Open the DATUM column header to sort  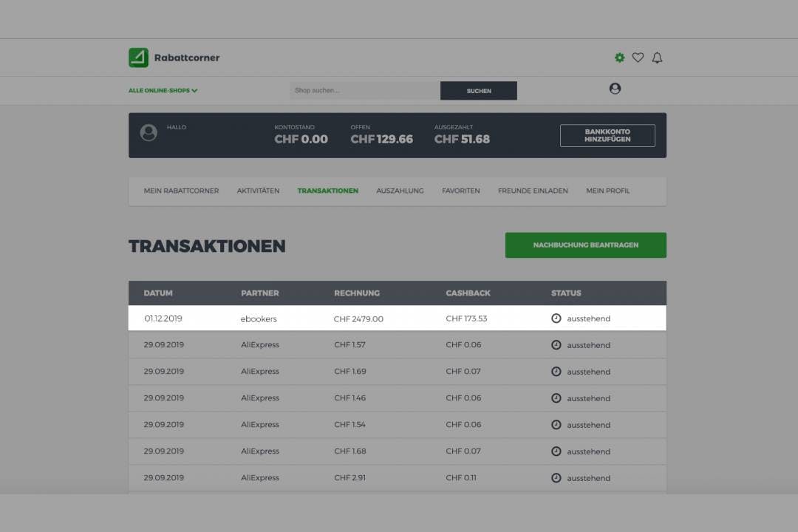[x=157, y=293]
